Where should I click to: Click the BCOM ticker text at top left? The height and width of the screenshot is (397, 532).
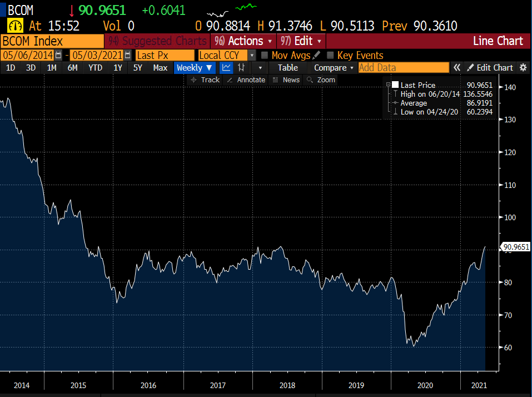[x=21, y=11]
